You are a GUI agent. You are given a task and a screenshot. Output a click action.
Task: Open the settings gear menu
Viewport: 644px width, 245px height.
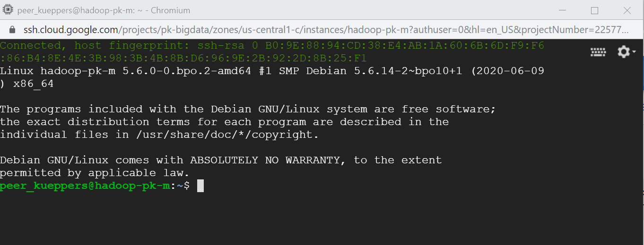click(x=624, y=52)
